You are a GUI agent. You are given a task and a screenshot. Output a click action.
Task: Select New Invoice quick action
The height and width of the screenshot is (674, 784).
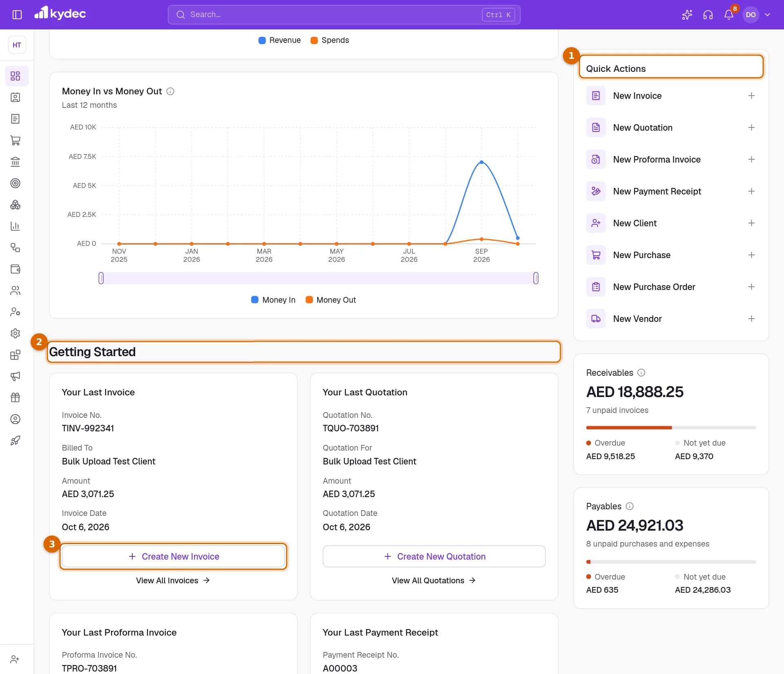click(671, 96)
